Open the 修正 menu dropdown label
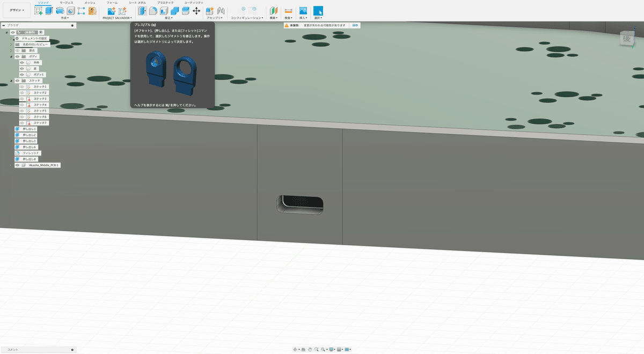This screenshot has width=644, height=354. click(x=169, y=18)
